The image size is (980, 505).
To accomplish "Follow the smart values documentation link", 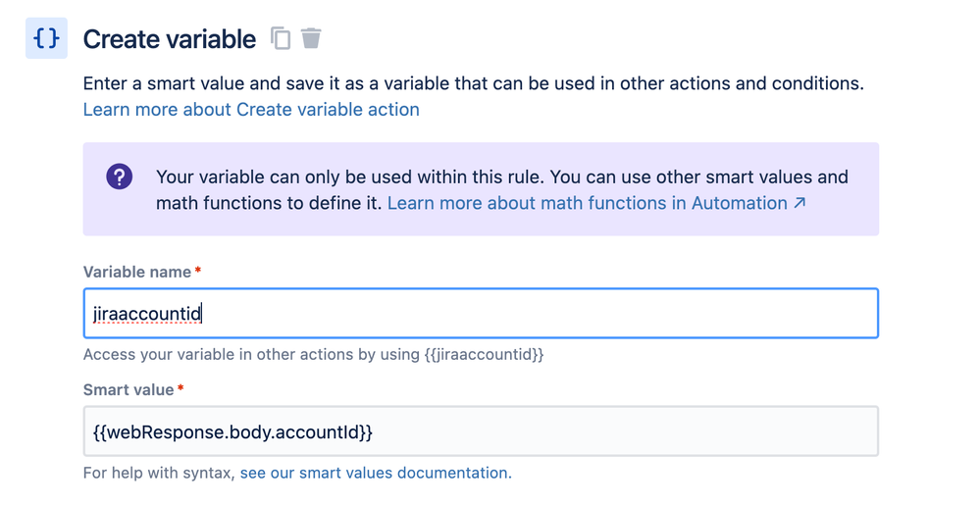I will click(x=375, y=473).
